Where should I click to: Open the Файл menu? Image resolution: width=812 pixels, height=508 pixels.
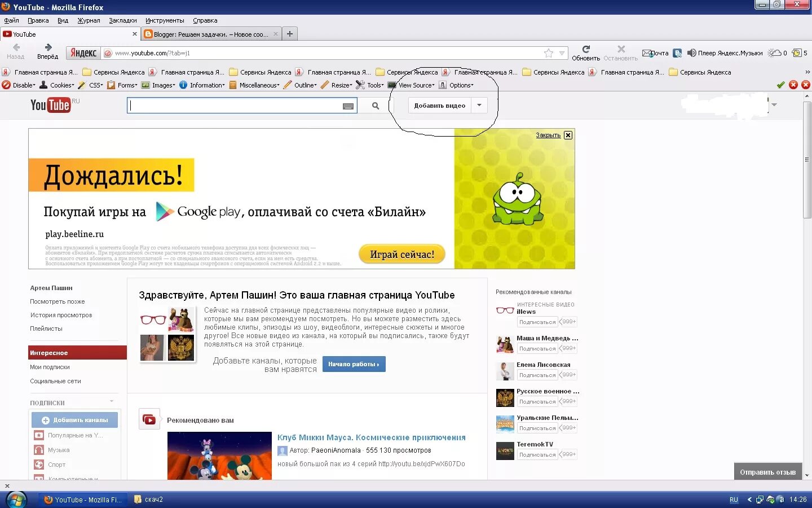point(11,20)
